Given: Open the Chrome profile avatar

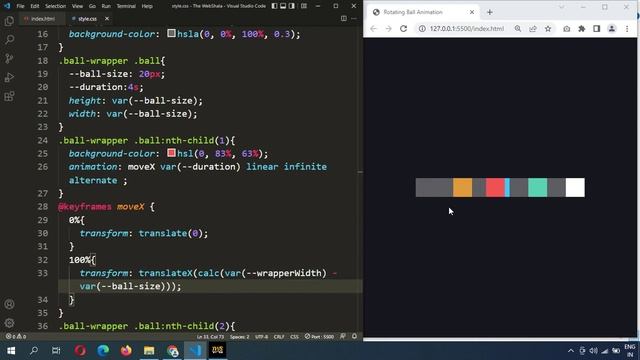Looking at the screenshot, I should pos(611,29).
